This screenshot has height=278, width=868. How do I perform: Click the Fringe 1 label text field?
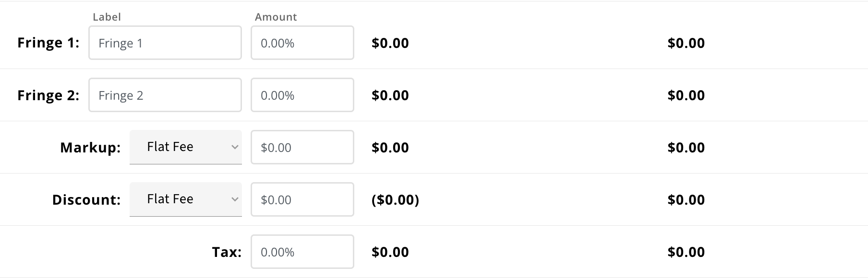click(165, 43)
